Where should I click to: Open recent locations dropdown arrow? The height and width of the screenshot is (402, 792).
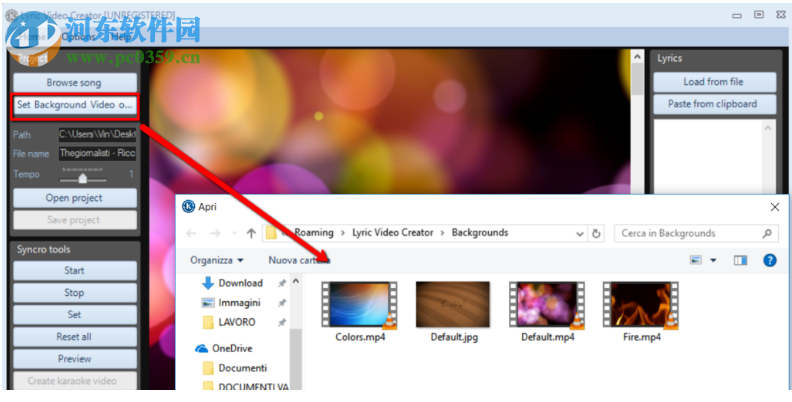[x=234, y=233]
